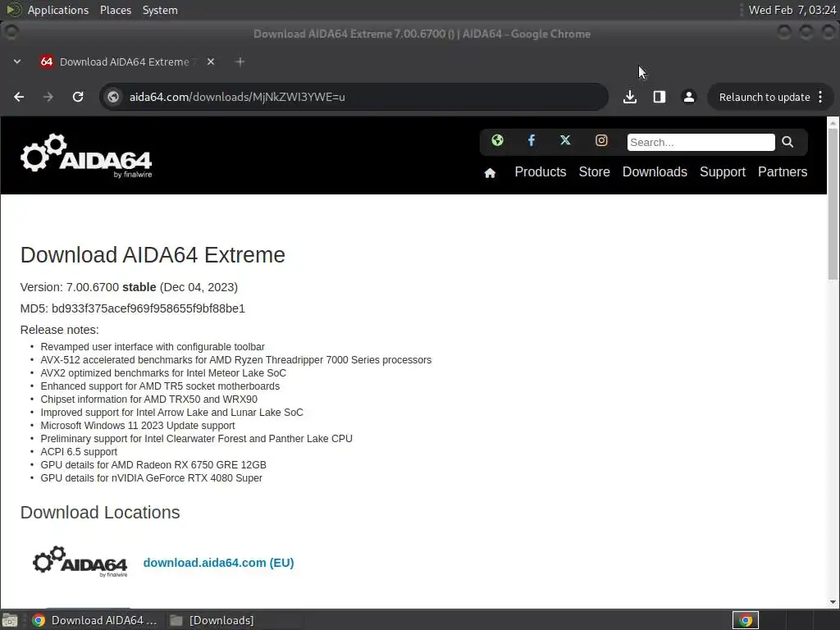840x630 pixels.
Task: Click 'ACPI 6.5 support' release note
Action: pyautogui.click(x=79, y=452)
